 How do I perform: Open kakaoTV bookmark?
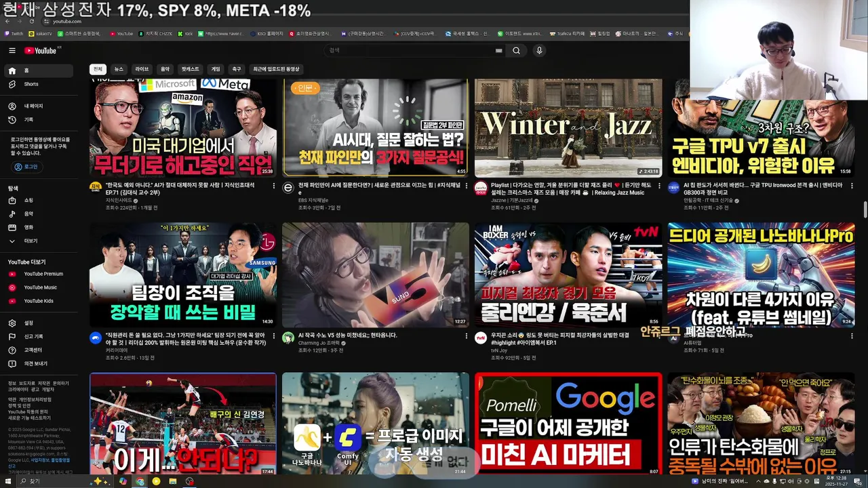coord(40,33)
